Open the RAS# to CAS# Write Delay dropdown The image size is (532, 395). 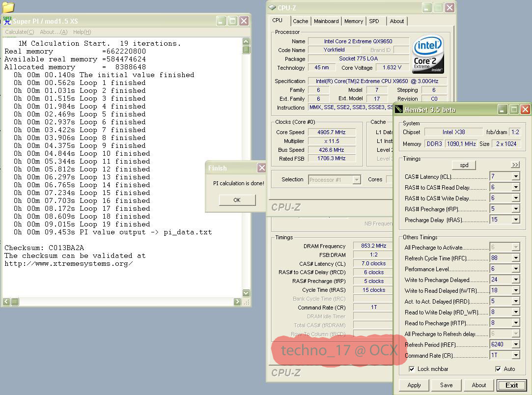pyautogui.click(x=516, y=198)
